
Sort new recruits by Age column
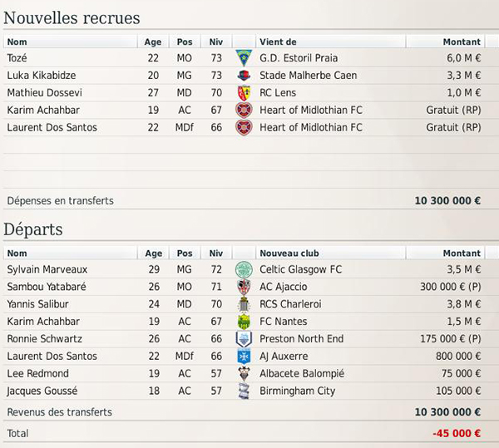(153, 42)
